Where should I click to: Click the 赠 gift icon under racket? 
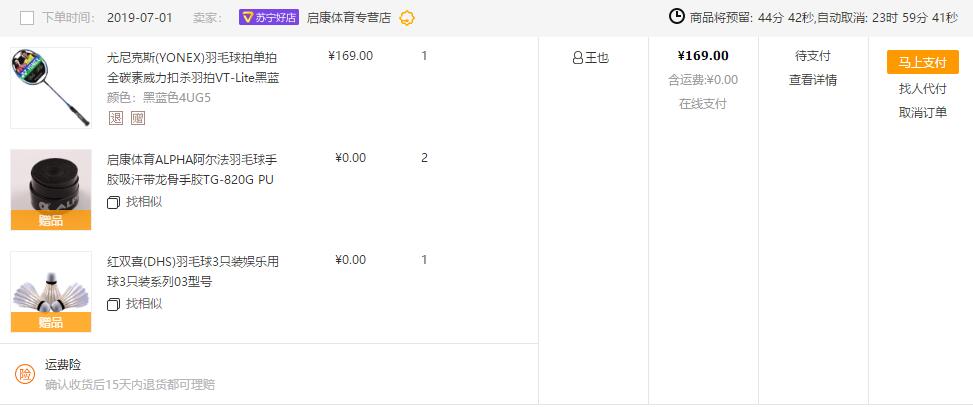pos(138,119)
